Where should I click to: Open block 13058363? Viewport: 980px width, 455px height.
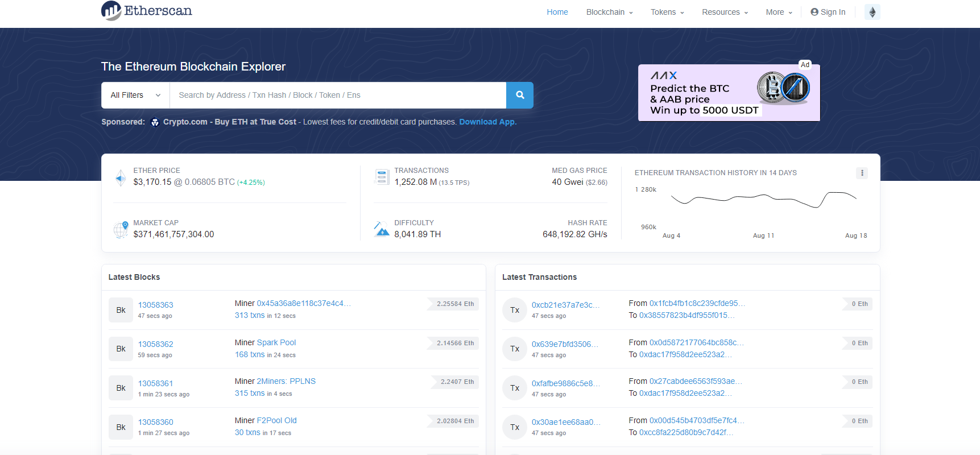click(x=155, y=305)
